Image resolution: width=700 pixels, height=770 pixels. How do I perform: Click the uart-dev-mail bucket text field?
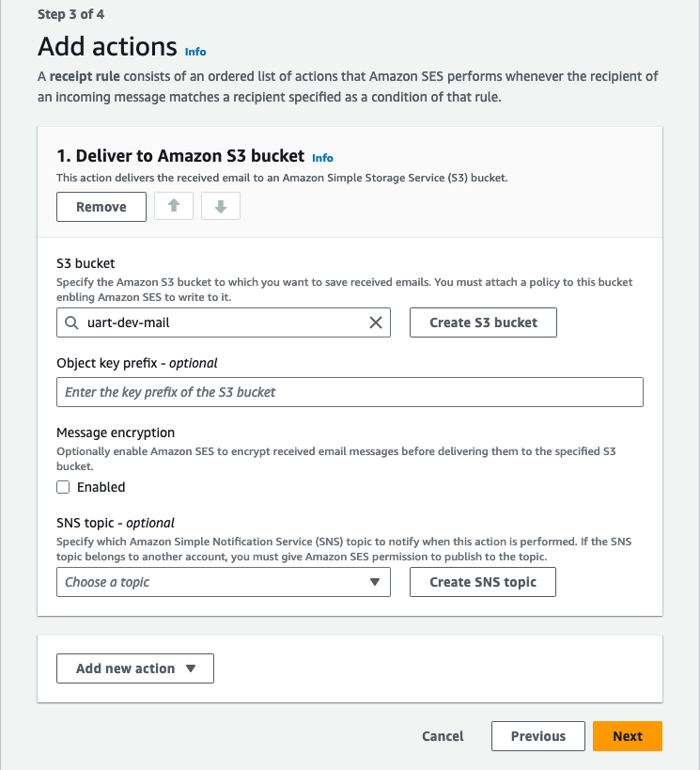pyautogui.click(x=216, y=322)
